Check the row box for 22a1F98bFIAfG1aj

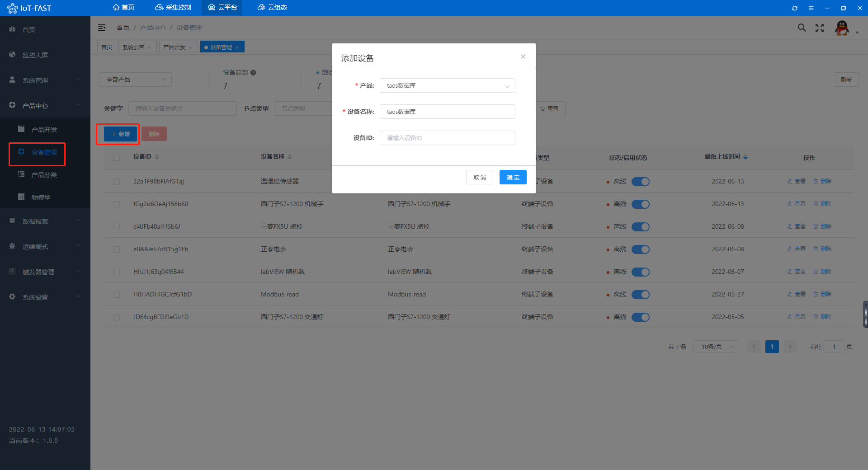[x=117, y=182]
